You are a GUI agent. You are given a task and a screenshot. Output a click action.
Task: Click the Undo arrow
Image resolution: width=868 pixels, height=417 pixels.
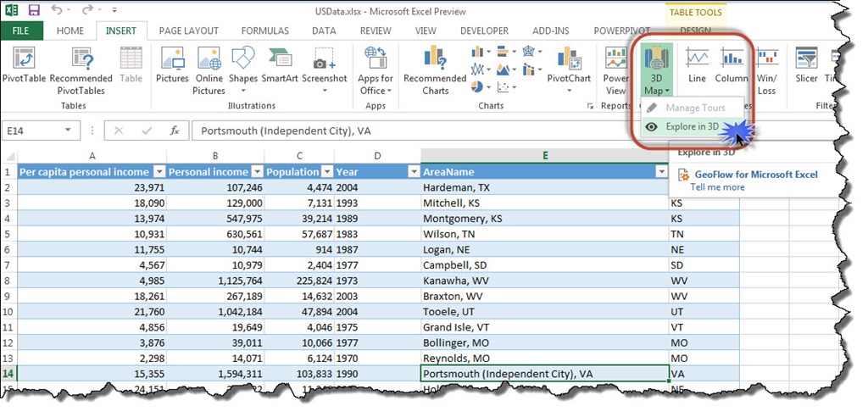[x=56, y=10]
